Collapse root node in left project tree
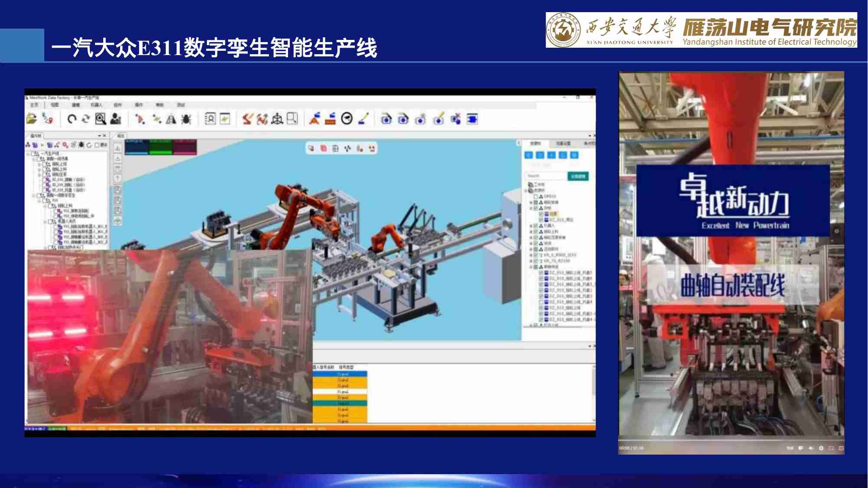Screen dimensions: 868x488 click(x=29, y=154)
